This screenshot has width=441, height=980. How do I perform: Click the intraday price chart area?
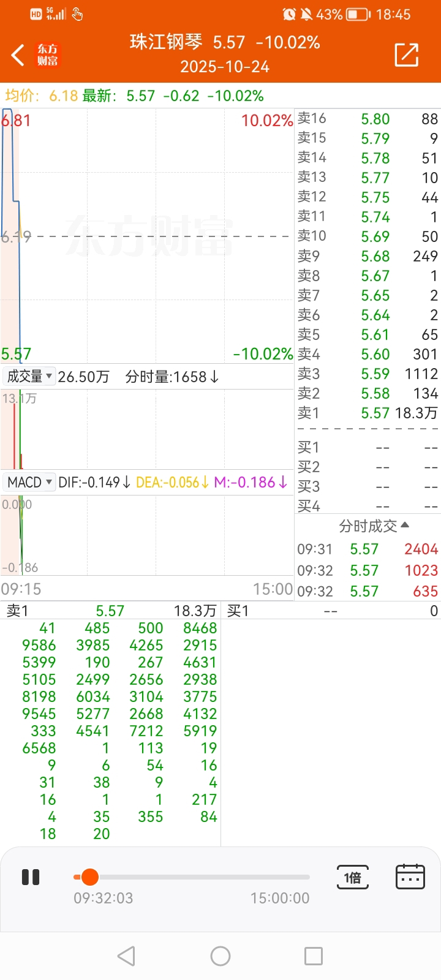point(147,236)
